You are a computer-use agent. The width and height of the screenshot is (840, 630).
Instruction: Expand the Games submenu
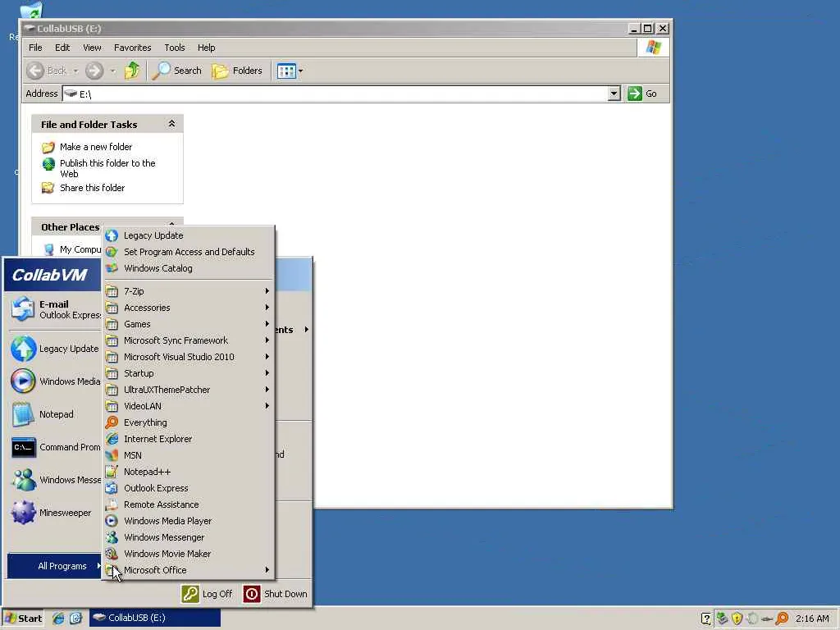[188, 324]
